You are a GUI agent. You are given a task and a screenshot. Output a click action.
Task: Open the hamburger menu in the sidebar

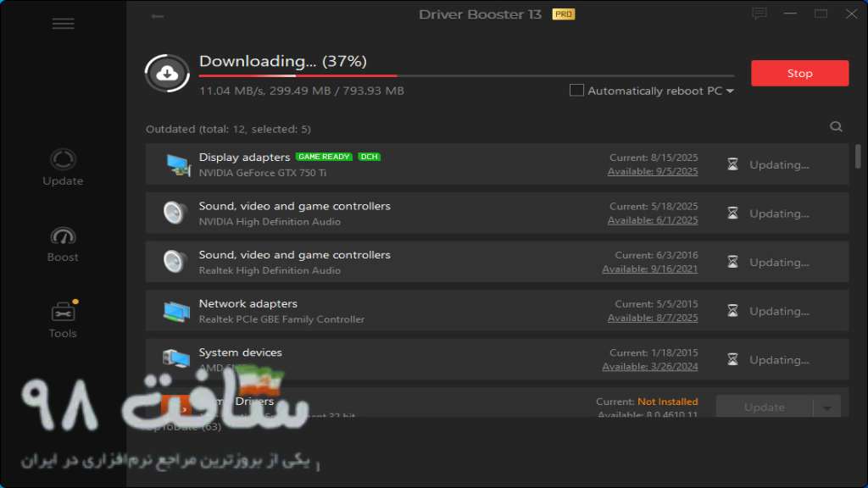point(63,23)
